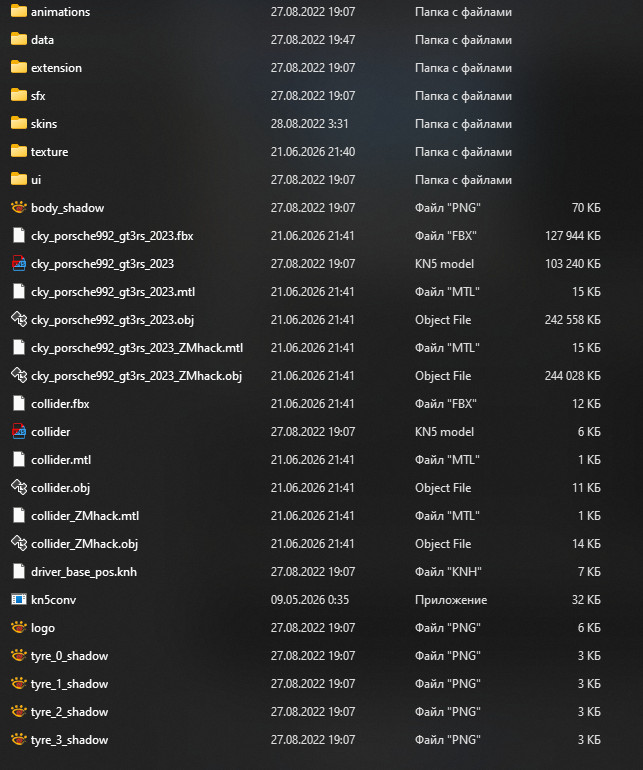
Task: Select the collider.fbx file name
Action: tap(60, 404)
